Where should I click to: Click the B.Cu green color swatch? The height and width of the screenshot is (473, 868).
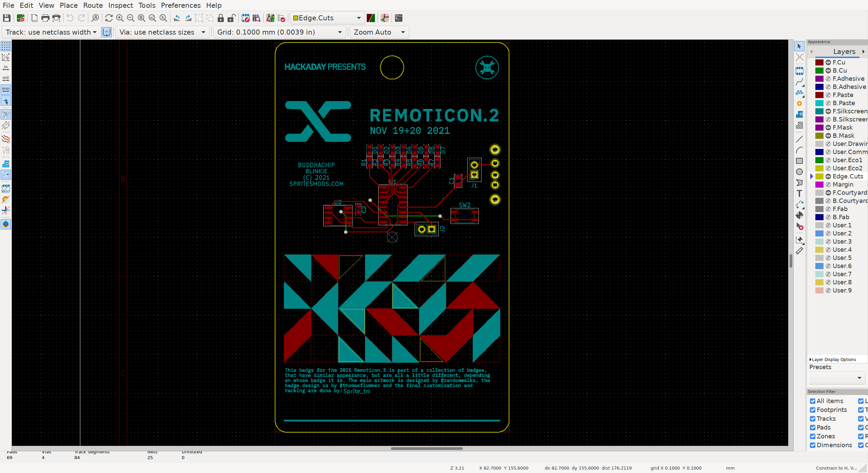tap(819, 71)
